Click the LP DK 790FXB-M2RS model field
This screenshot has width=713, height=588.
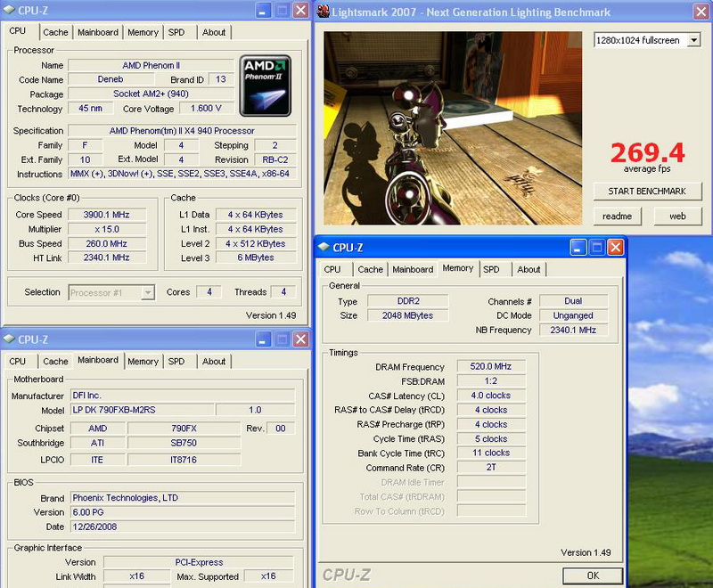(x=142, y=410)
